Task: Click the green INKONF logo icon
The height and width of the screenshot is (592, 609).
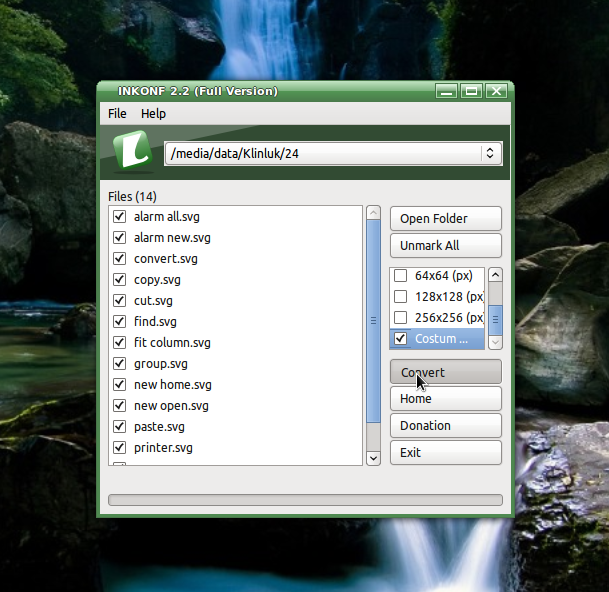Action: pos(132,150)
